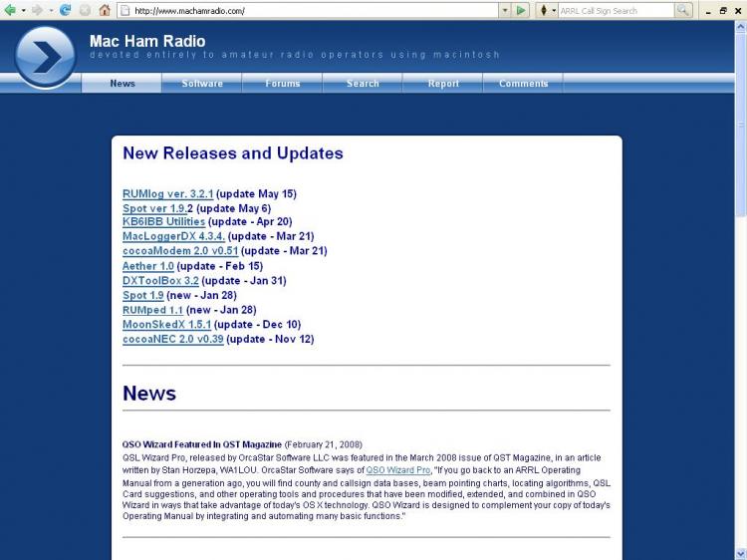Open the Forums navigation tab
The width and height of the screenshot is (747, 560).
pos(283,84)
